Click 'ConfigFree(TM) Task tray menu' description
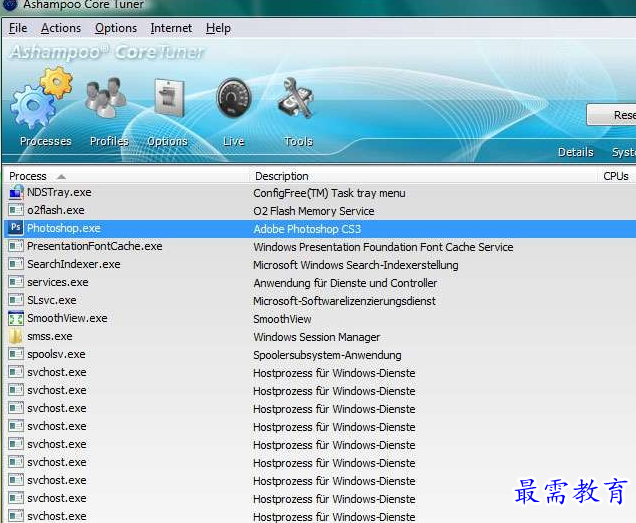The image size is (636, 523). [x=329, y=193]
